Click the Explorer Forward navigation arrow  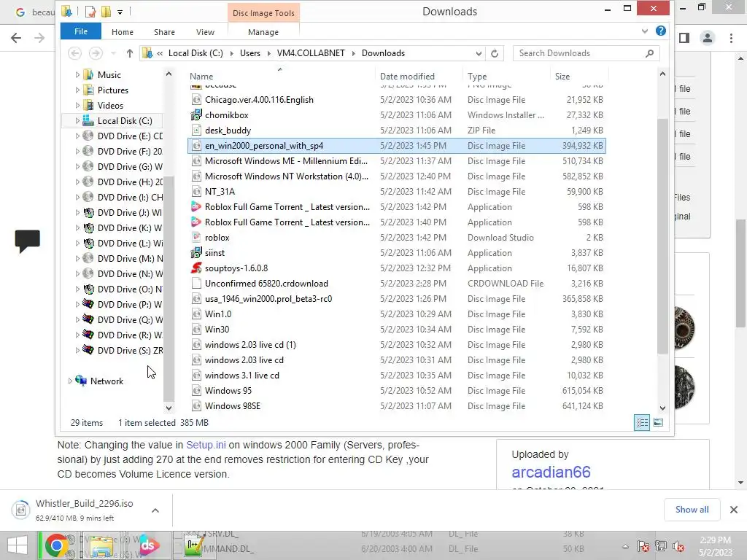(96, 53)
